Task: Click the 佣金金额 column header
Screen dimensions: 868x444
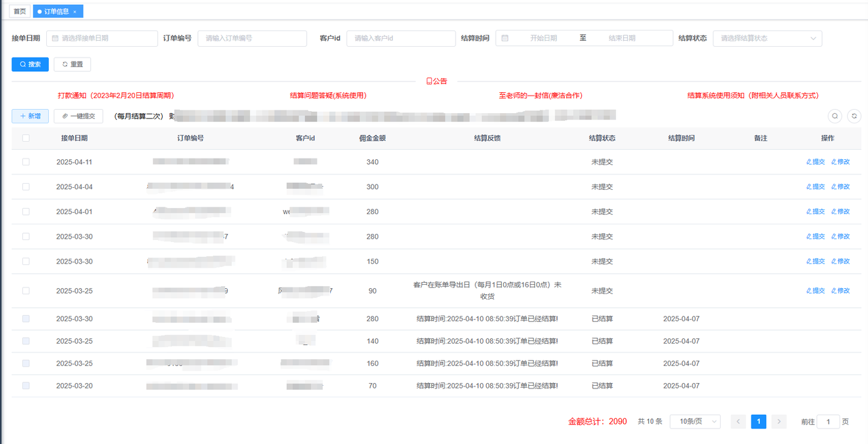Action: click(x=372, y=138)
